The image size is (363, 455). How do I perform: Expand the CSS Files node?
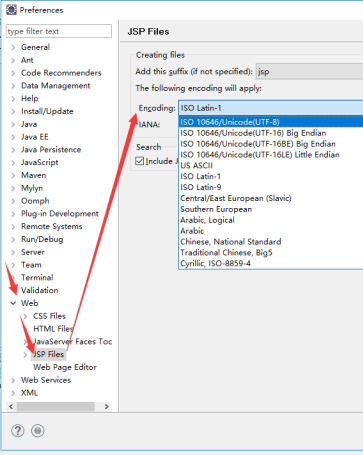tap(25, 316)
